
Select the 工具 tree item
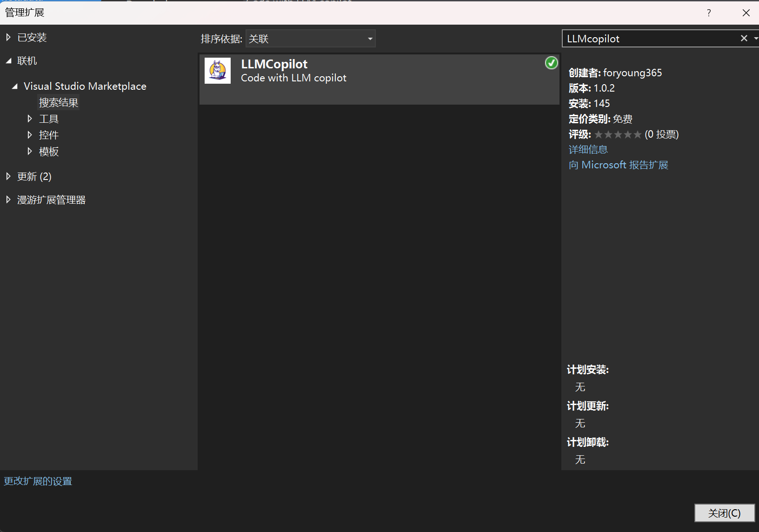coord(49,119)
